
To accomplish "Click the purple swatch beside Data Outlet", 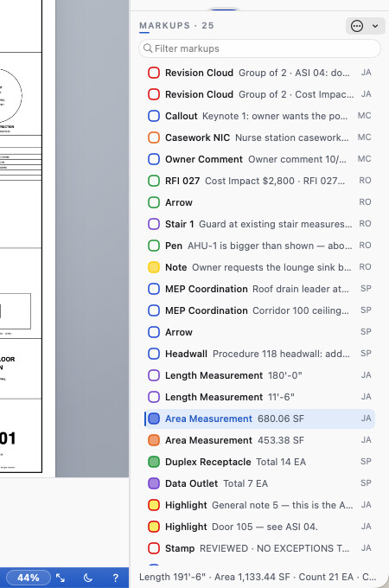I will (154, 483).
